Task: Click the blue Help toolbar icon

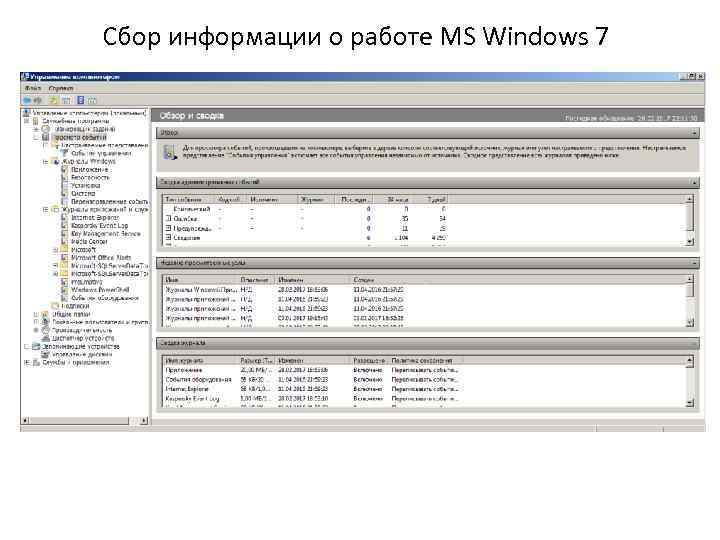Action: click(80, 100)
